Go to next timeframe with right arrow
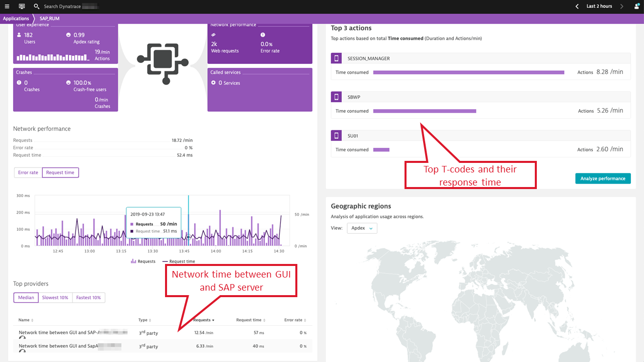This screenshot has width=644, height=362. point(622,7)
